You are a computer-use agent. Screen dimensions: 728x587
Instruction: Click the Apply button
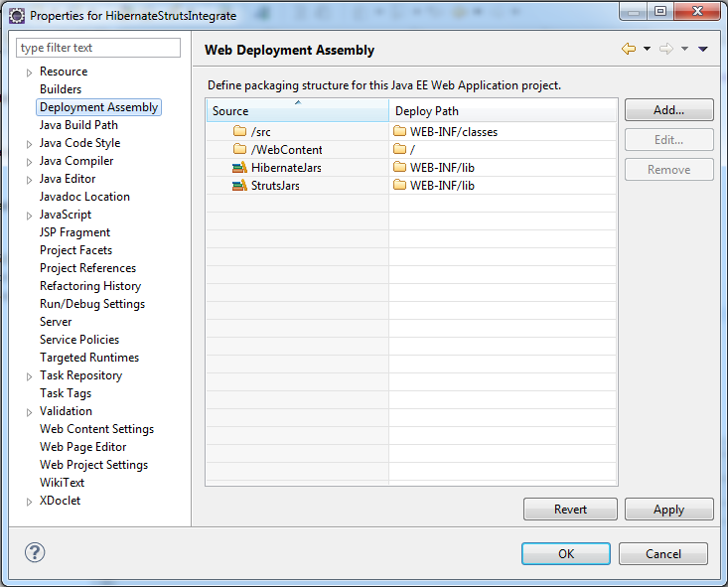pyautogui.click(x=669, y=510)
